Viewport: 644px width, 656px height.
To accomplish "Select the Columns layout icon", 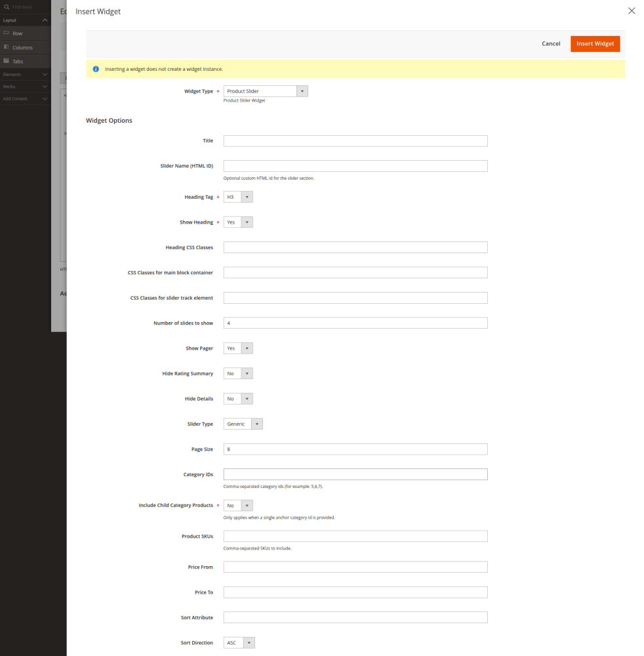I will click(7, 47).
